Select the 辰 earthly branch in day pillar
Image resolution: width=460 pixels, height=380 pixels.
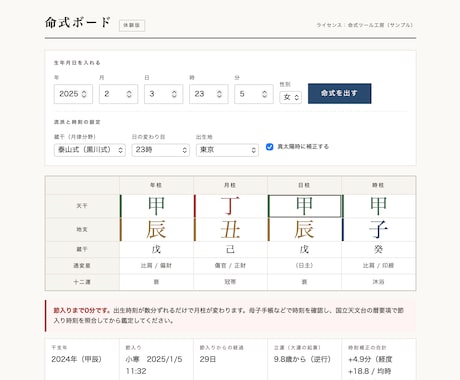(x=304, y=230)
